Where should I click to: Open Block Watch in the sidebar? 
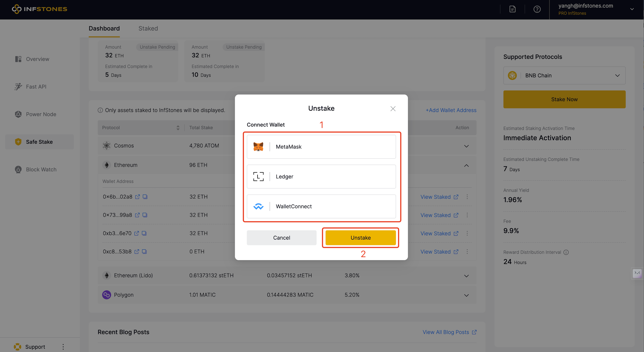pos(41,170)
